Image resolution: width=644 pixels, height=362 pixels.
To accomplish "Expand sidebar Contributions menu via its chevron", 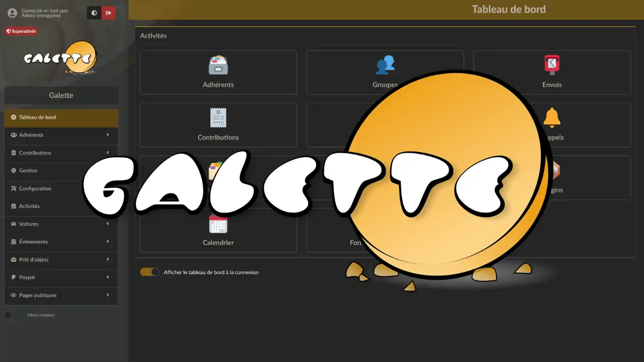I will [107, 153].
